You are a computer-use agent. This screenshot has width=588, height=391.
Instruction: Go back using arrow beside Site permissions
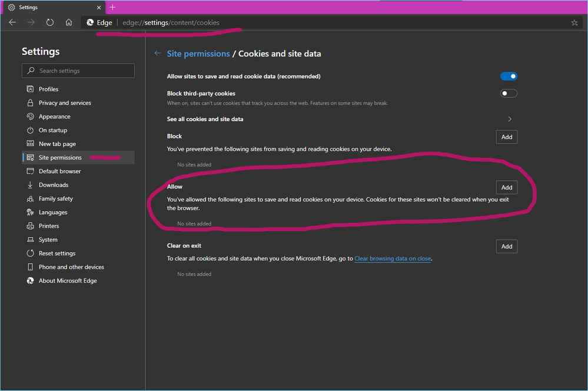[158, 53]
